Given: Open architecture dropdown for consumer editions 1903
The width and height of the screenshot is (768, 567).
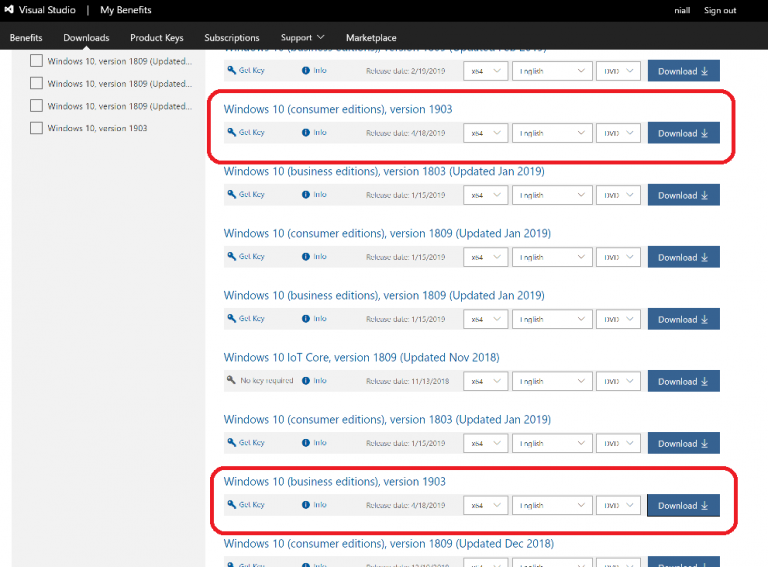Looking at the screenshot, I should (485, 133).
